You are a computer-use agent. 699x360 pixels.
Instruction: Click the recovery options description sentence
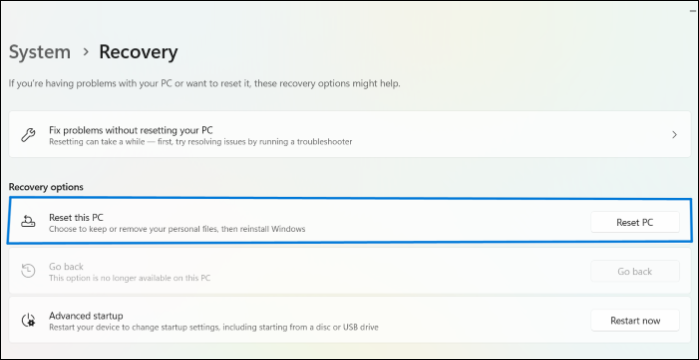205,84
